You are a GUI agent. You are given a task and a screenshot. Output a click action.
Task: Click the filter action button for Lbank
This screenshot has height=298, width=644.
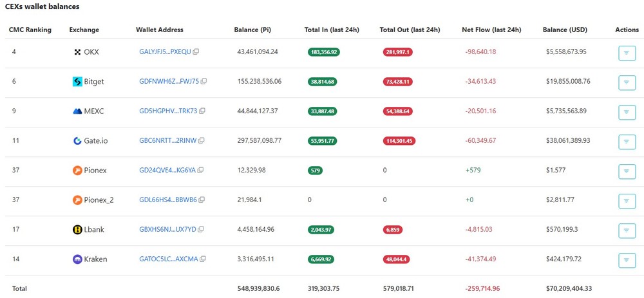click(x=627, y=230)
